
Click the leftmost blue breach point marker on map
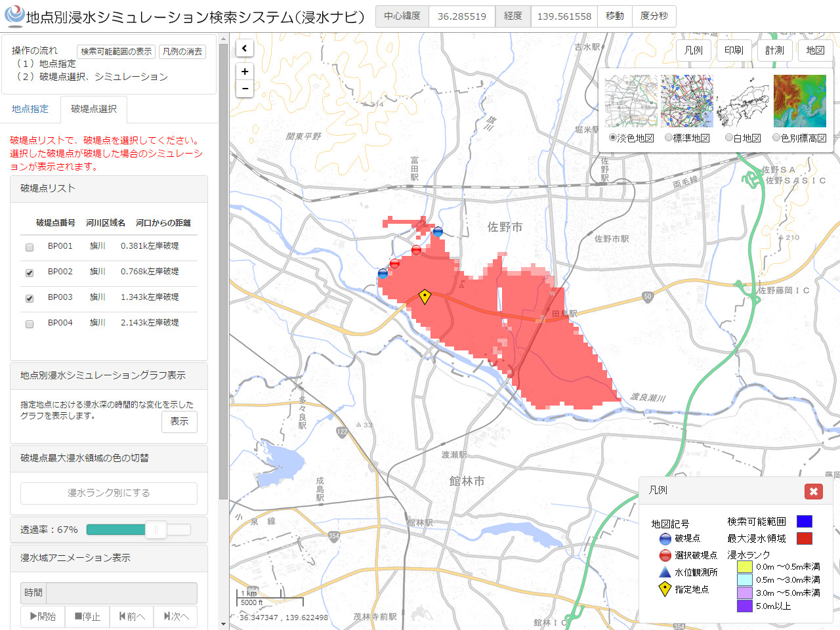click(x=383, y=274)
